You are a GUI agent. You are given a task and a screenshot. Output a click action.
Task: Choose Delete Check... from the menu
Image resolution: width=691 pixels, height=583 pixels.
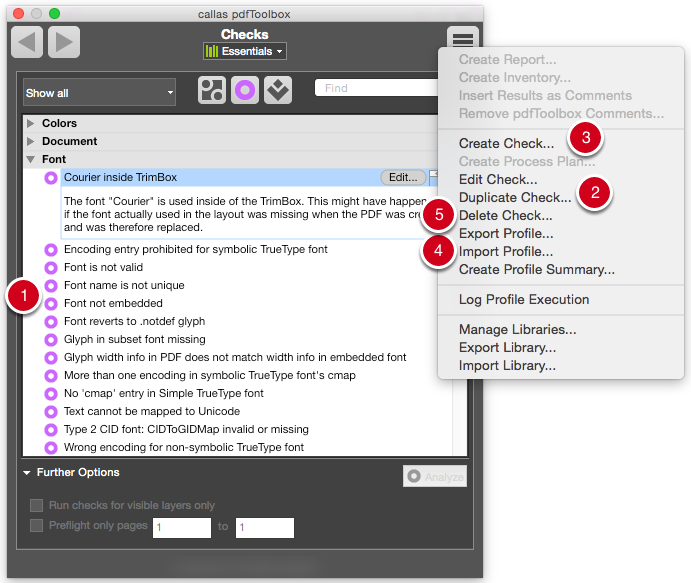(x=505, y=216)
